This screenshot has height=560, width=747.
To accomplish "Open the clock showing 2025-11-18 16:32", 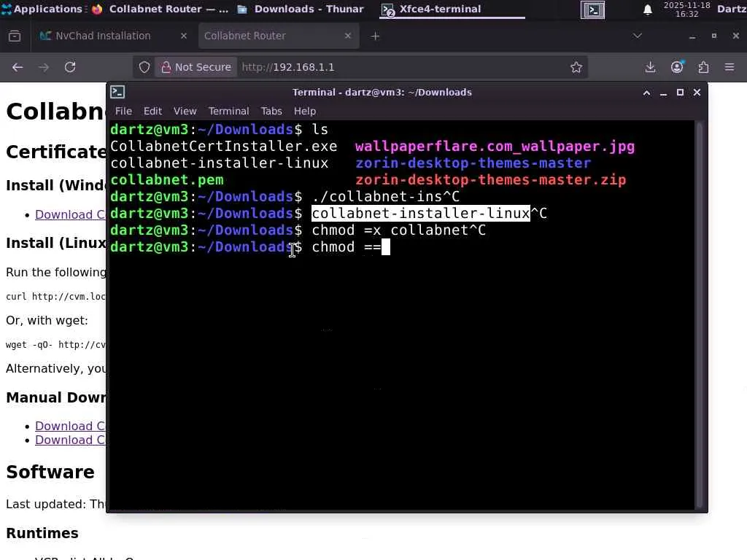I will pos(686,9).
